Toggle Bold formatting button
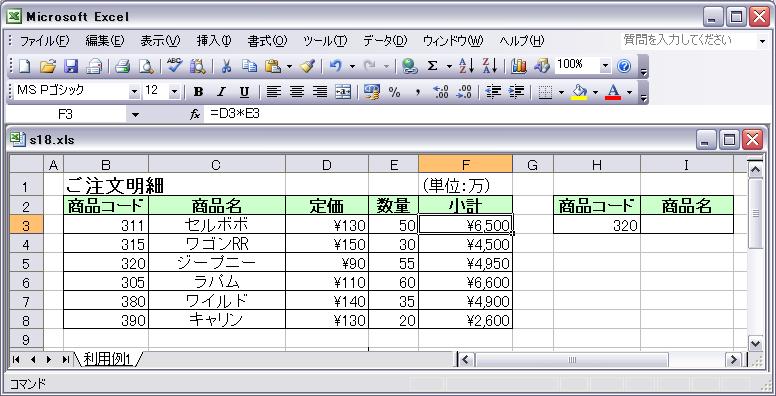Screen dimensions: 776x396 [198, 92]
